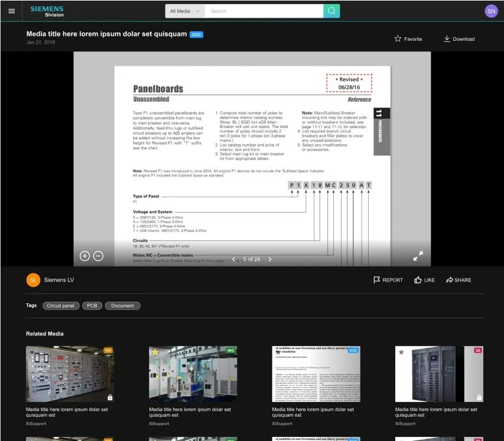Toggle favorite star on DOC thumbnail
This screenshot has width=504, height=441.
click(x=278, y=352)
